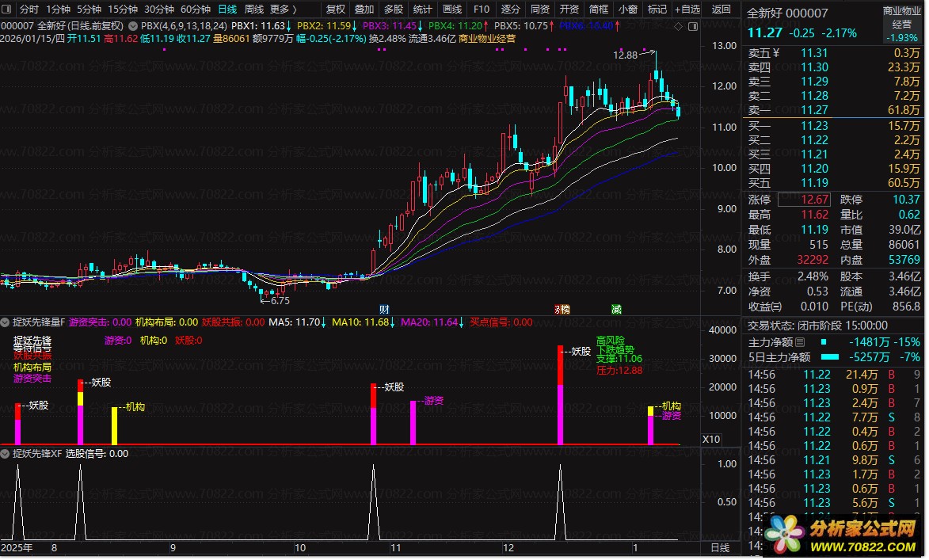Click 卖五 price 11.31

click(814, 53)
